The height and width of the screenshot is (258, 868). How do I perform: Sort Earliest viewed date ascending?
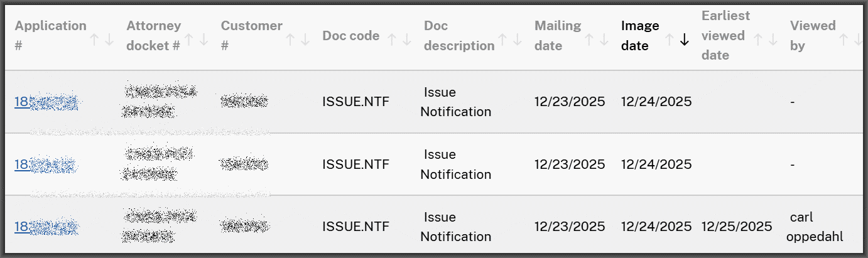pyautogui.click(x=759, y=40)
